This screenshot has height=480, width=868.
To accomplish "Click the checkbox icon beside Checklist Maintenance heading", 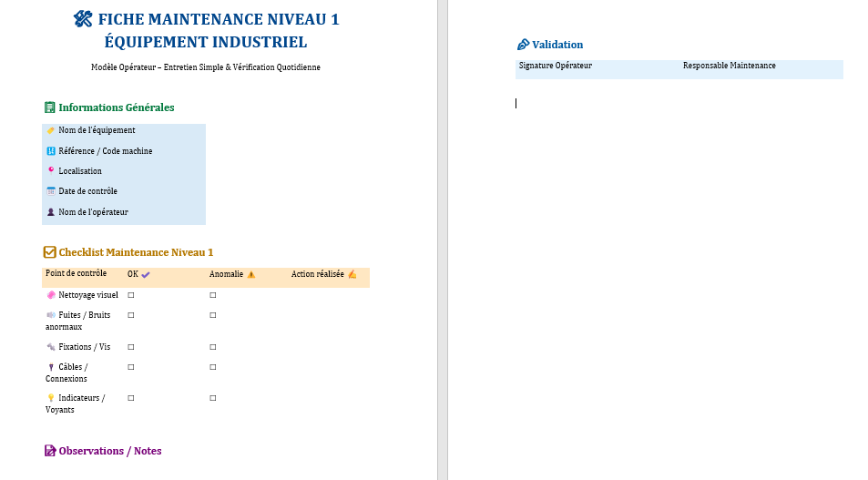I will (50, 252).
